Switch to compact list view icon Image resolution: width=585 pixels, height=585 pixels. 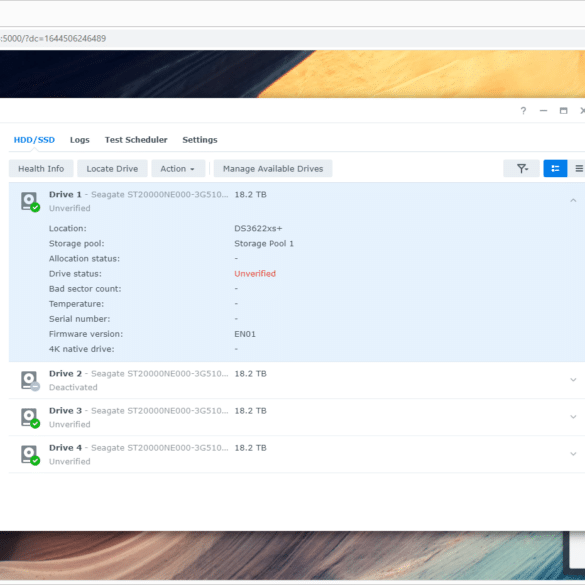pos(578,169)
